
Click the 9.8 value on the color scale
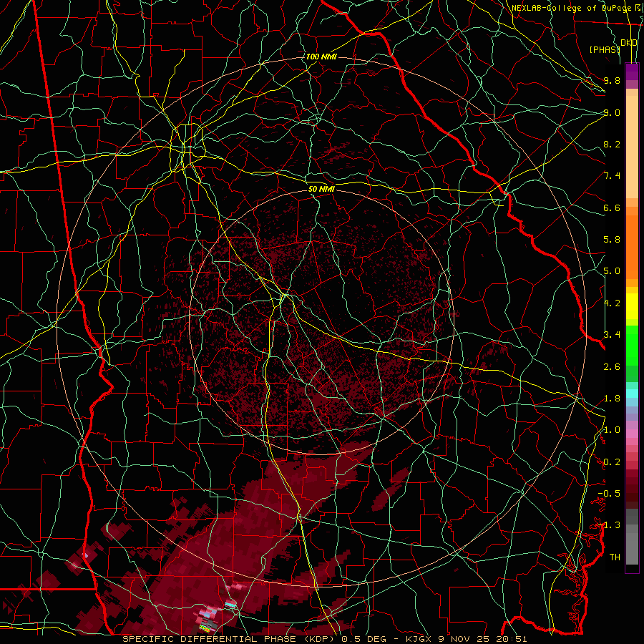pos(612,80)
